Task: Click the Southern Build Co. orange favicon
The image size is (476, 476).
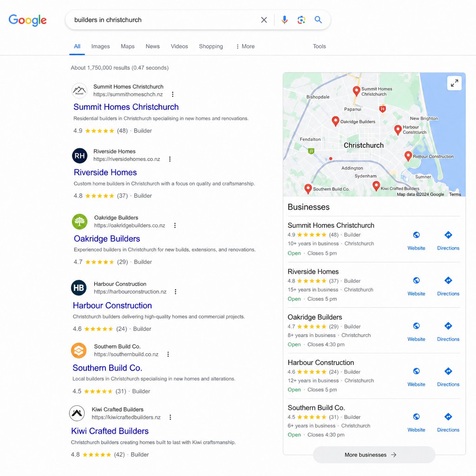Action: (x=79, y=350)
